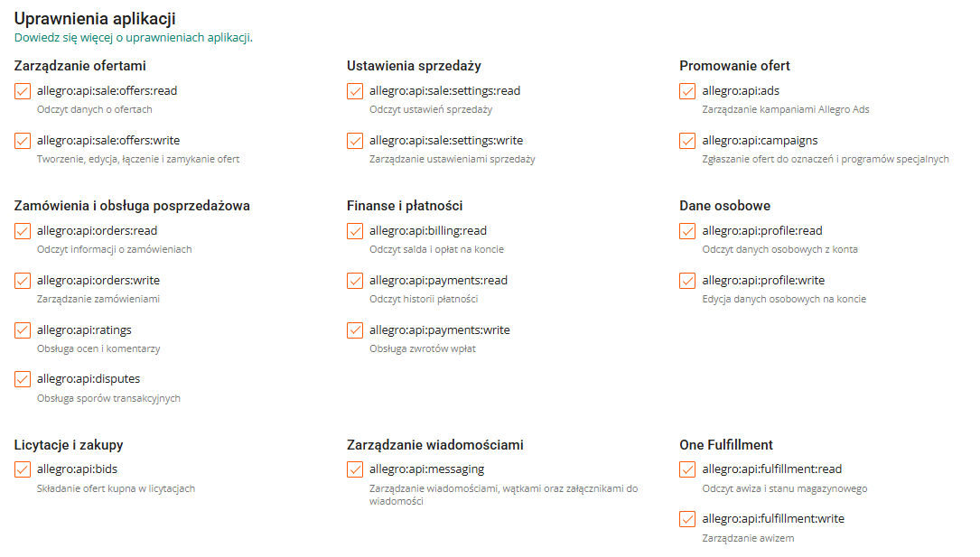The height and width of the screenshot is (557, 980).
Task: Toggle allegro:api:sale:settings:read checkbox
Action: (x=355, y=91)
